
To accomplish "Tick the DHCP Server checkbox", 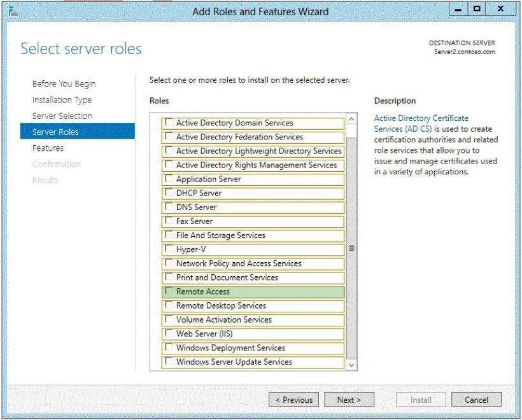I will click(x=169, y=192).
